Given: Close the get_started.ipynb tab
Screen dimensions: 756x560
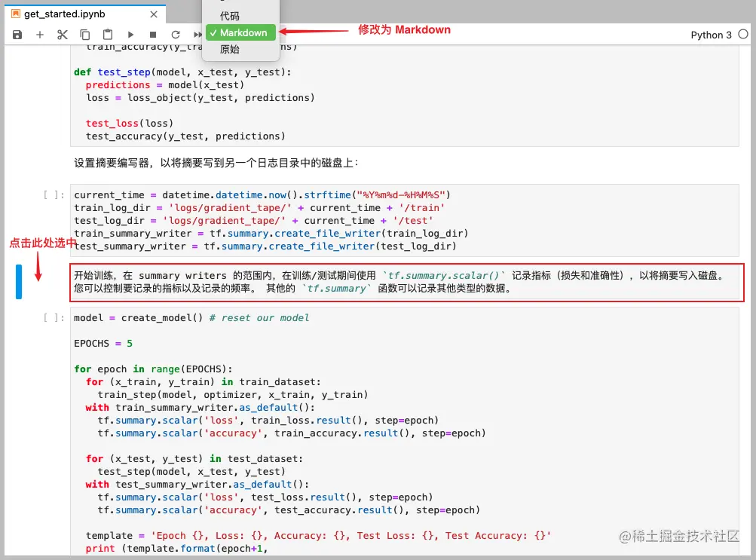Looking at the screenshot, I should (154, 14).
